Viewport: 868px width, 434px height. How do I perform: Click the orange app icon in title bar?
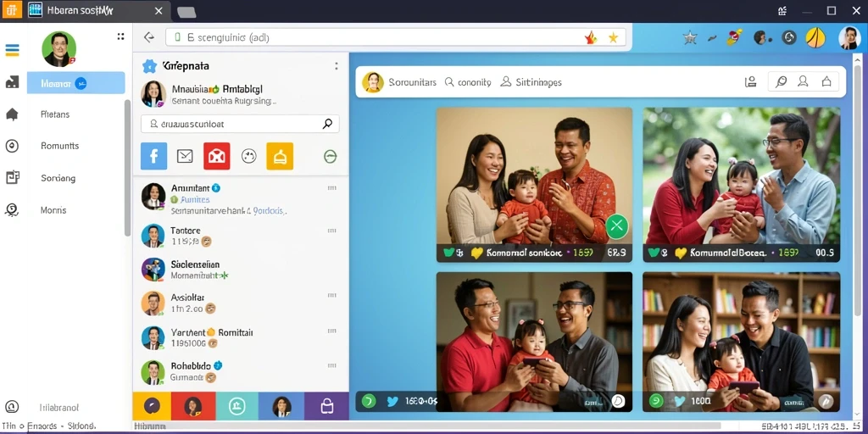12,10
